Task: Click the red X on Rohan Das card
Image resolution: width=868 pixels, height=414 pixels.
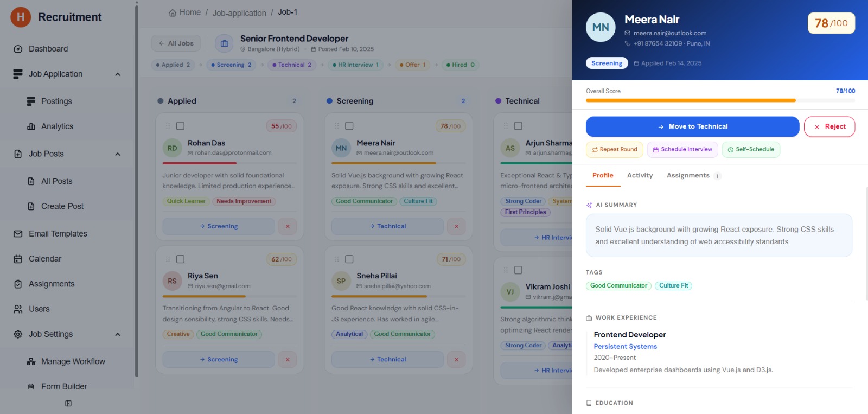Action: coord(288,226)
